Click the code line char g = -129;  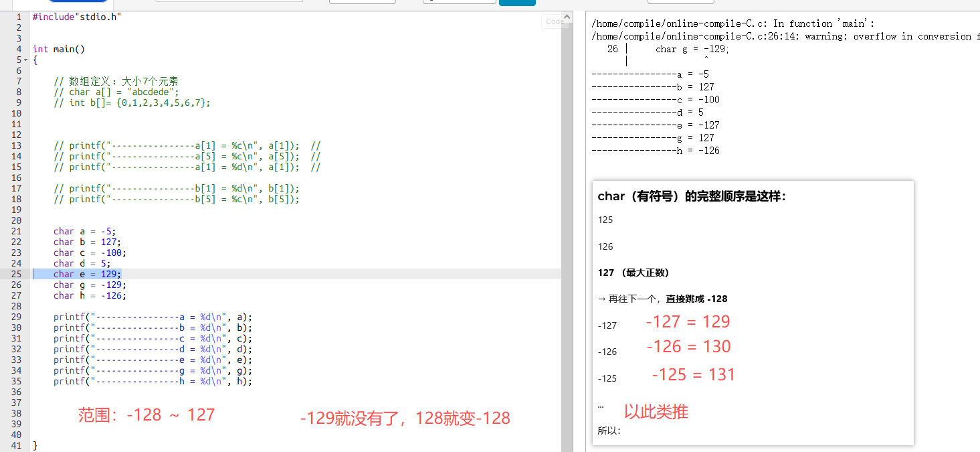(90, 285)
